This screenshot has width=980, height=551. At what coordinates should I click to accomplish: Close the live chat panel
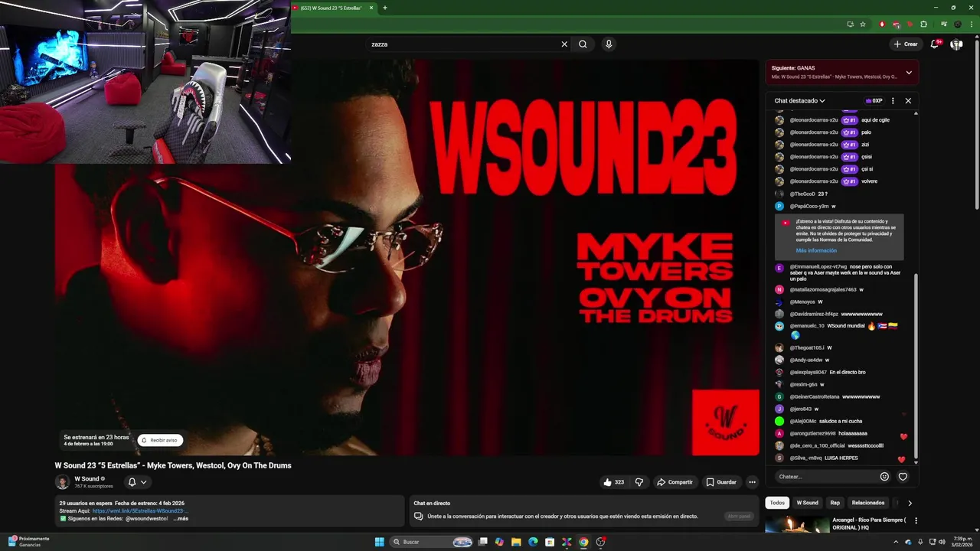tap(908, 100)
